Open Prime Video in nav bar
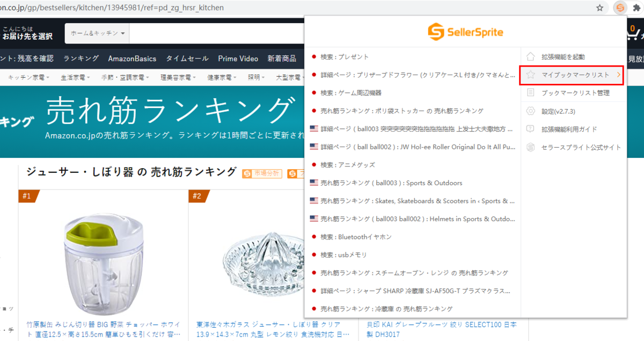Screen dimensions: 644x341 (238, 59)
